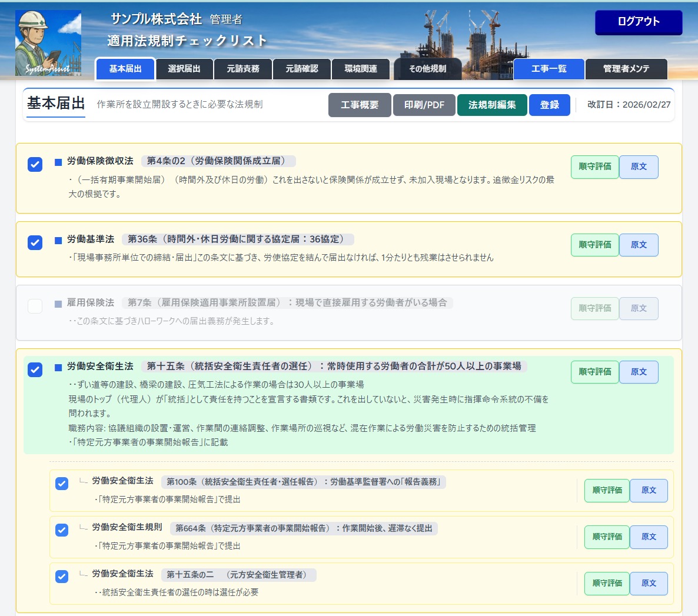
Task: Open 順守評価 for 労働保険徴収法 row
Action: tap(594, 167)
